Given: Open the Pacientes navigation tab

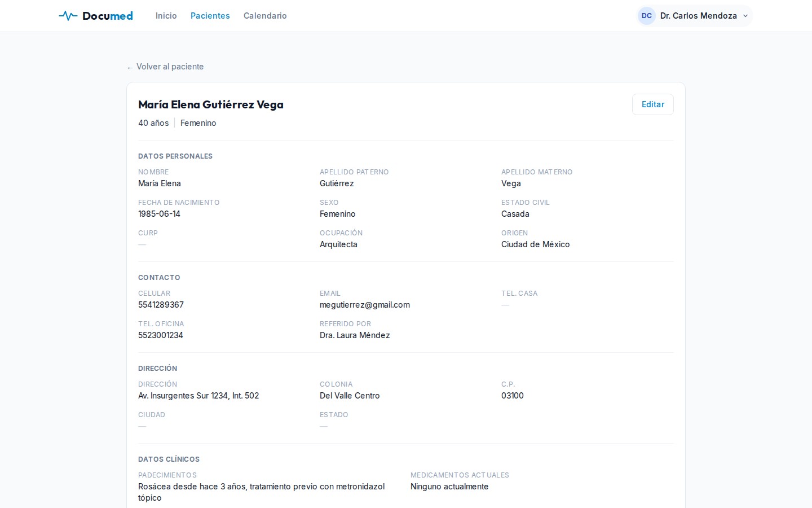Looking at the screenshot, I should [x=210, y=16].
